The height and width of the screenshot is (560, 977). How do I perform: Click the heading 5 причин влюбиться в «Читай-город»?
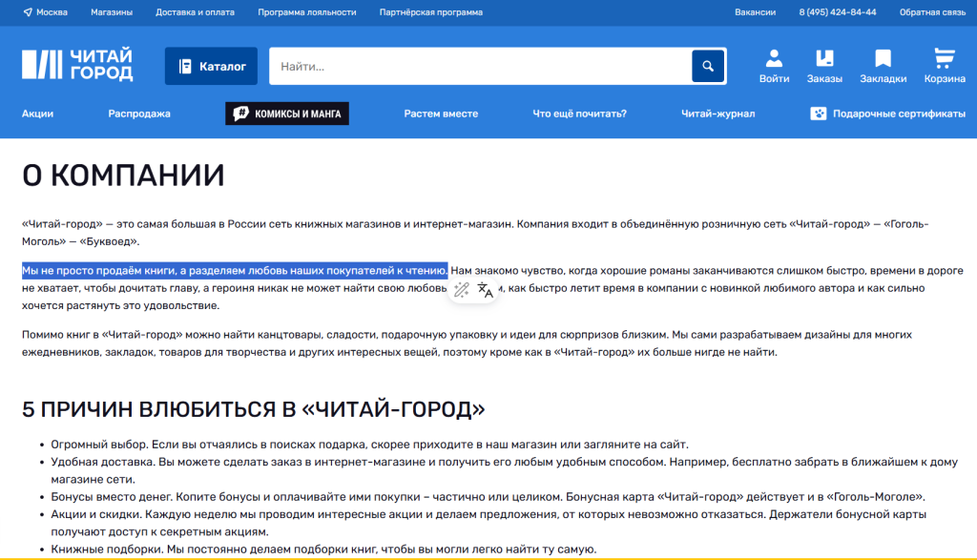pyautogui.click(x=254, y=409)
